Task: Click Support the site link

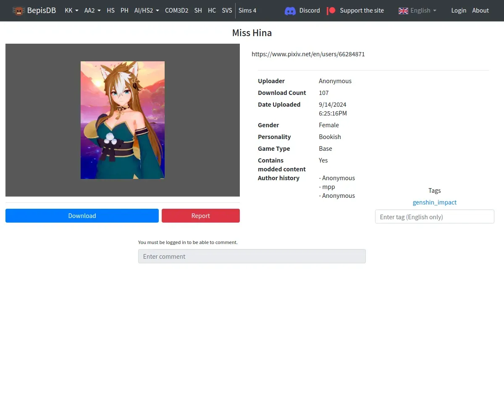Action: (x=362, y=10)
